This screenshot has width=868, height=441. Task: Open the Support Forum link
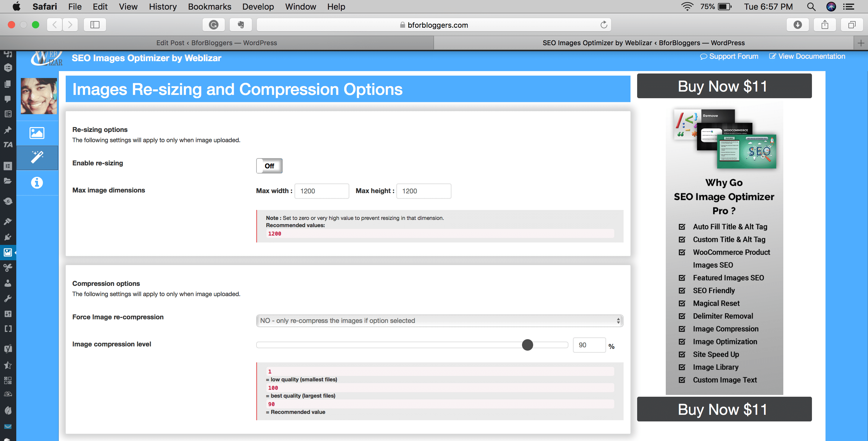click(729, 56)
